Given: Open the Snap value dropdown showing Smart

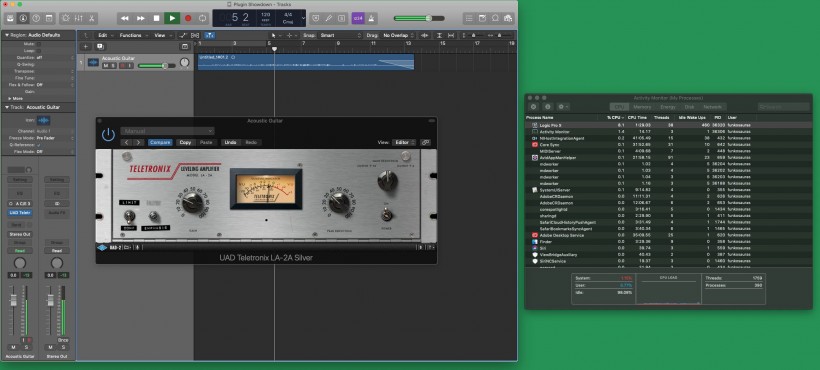Looking at the screenshot, I should [340, 36].
